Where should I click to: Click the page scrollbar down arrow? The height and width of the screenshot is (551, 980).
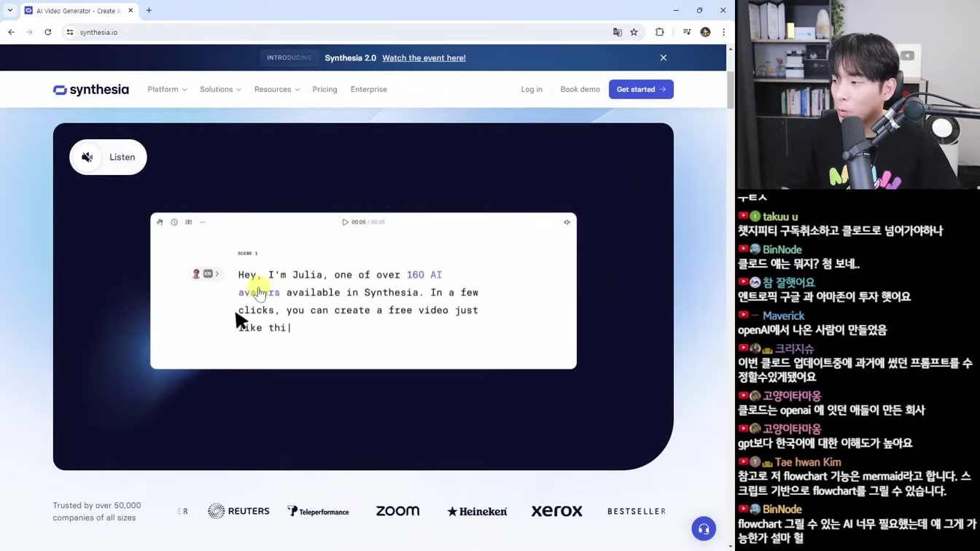(731, 546)
